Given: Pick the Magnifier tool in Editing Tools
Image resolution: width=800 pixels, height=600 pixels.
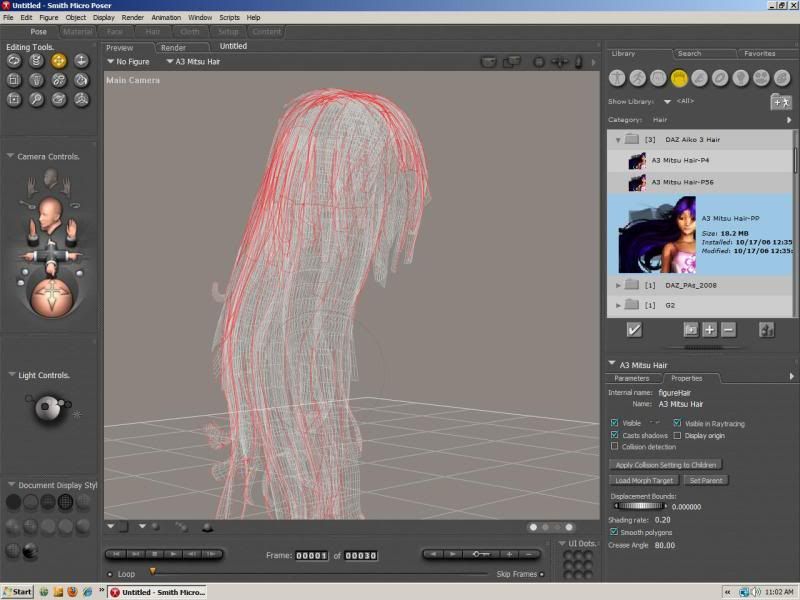Looking at the screenshot, I should tap(37, 99).
